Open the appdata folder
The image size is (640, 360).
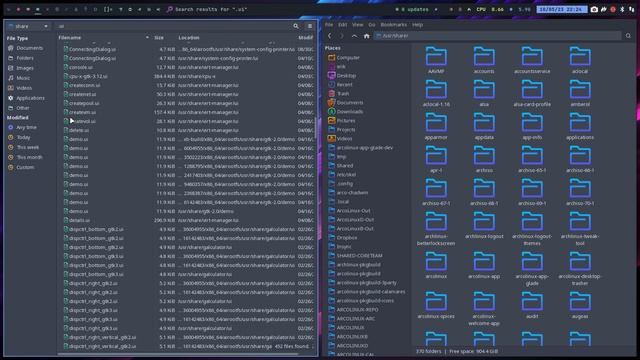click(484, 126)
